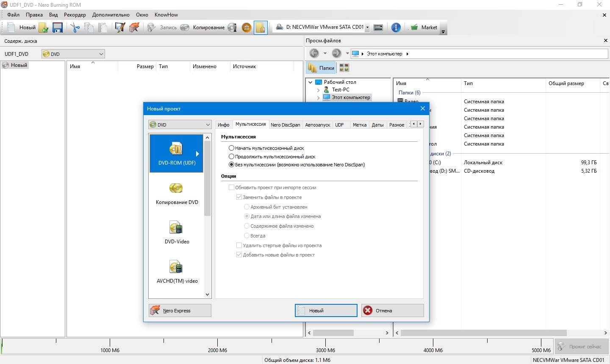Launch Nero Express from toolbar icon

(x=134, y=28)
